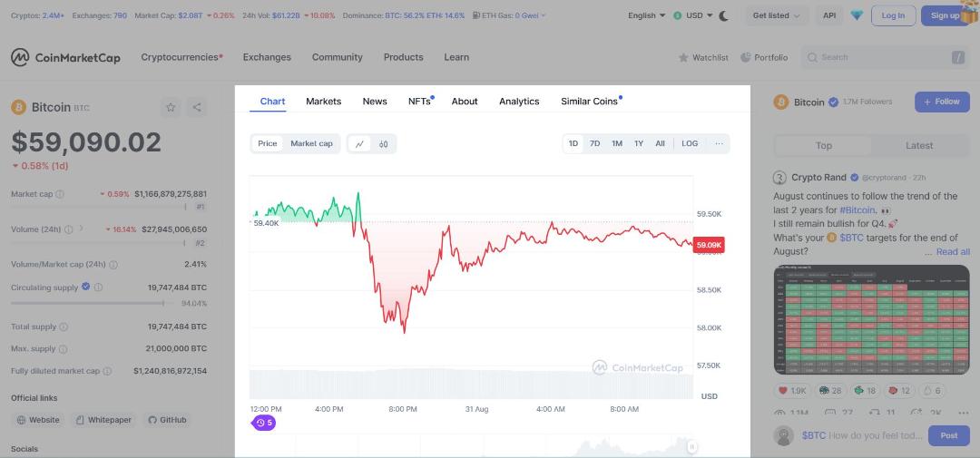This screenshot has width=980, height=458.
Task: Switch to About tab
Action: tap(465, 102)
